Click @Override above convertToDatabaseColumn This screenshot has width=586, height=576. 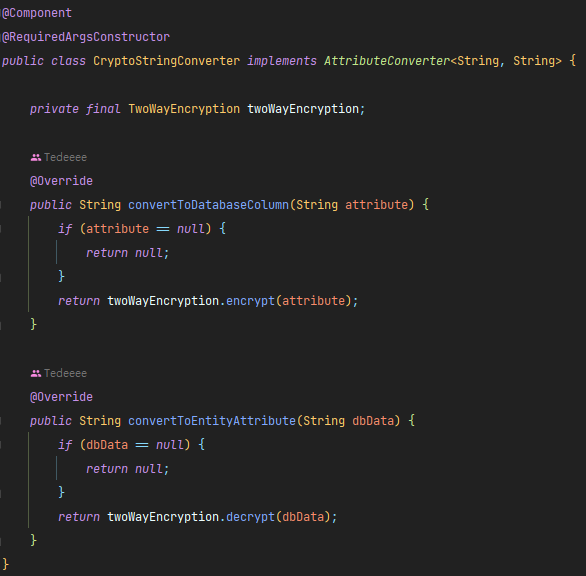click(x=61, y=181)
